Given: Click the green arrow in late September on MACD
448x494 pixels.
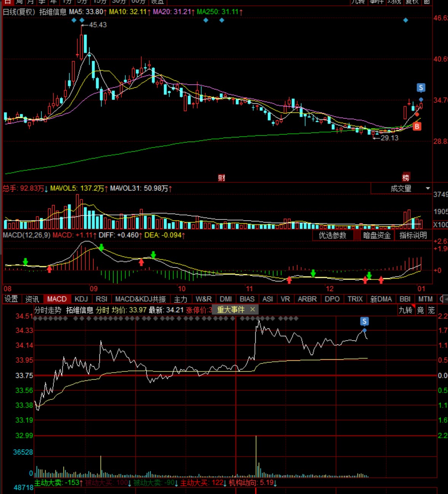Looking at the screenshot, I should click(153, 255).
